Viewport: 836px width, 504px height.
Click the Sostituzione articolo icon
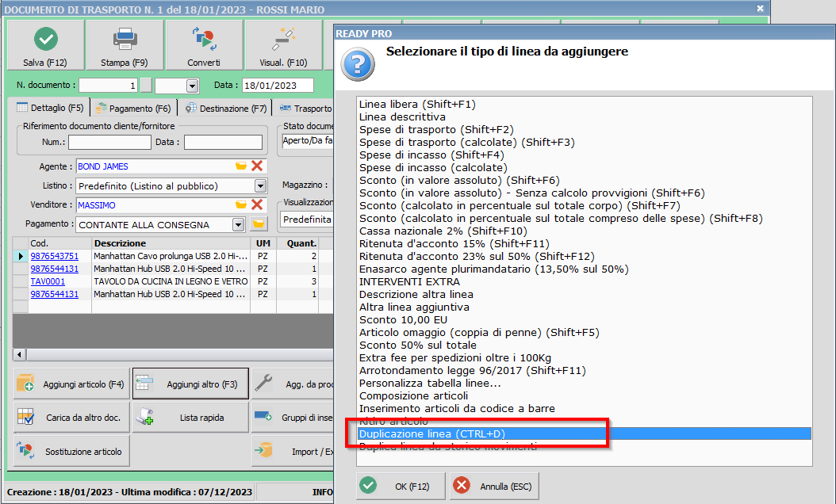coord(25,451)
